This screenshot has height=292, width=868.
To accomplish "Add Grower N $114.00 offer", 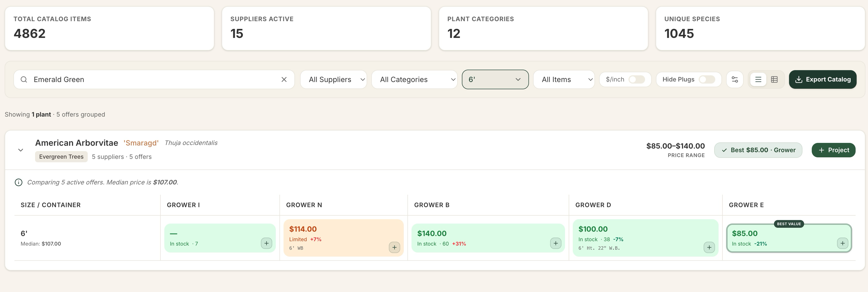I will [x=394, y=247].
